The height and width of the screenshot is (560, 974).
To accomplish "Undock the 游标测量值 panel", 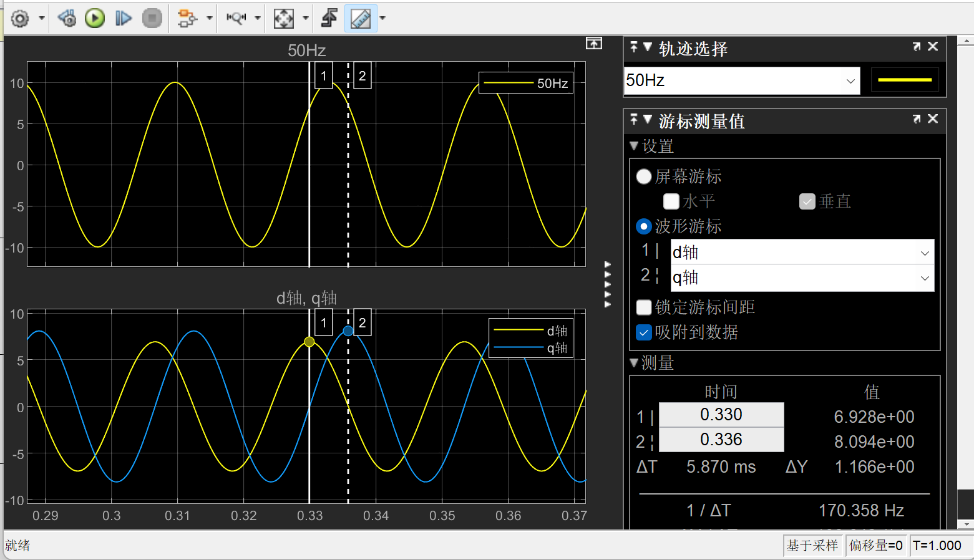I will pyautogui.click(x=917, y=119).
